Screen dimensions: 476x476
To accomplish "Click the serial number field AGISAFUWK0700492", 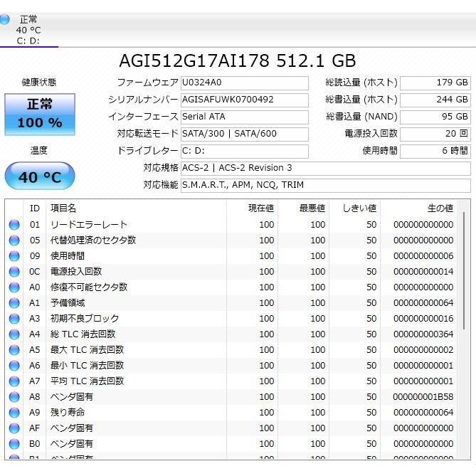I will tap(244, 100).
